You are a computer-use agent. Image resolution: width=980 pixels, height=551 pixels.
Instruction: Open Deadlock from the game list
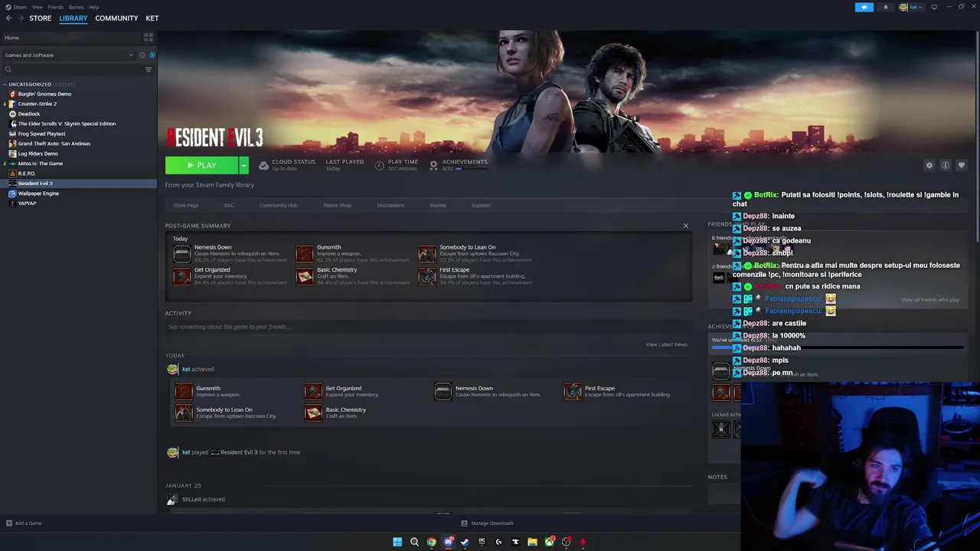tap(28, 113)
